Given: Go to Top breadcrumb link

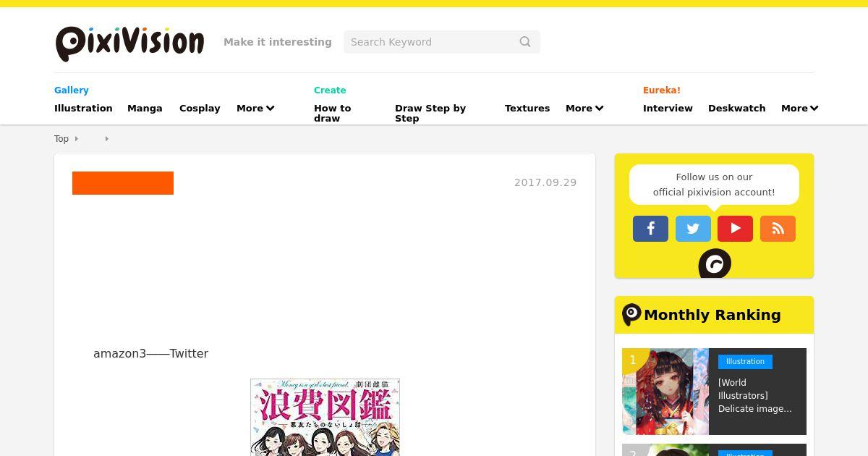Looking at the screenshot, I should (x=61, y=139).
